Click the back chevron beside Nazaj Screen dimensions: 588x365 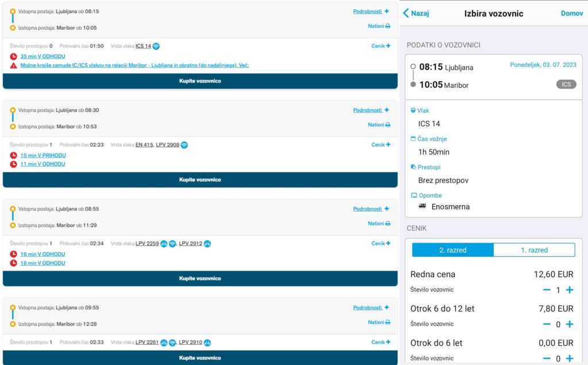(x=407, y=13)
